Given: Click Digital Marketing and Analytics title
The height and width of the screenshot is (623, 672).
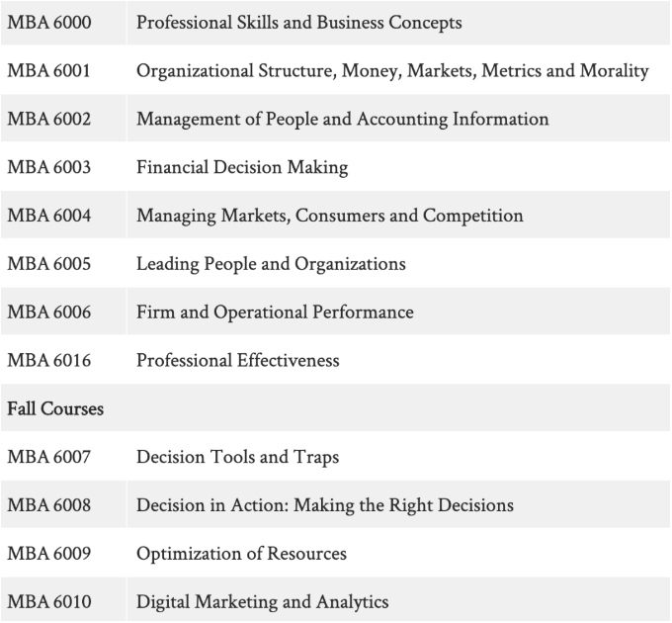Looking at the screenshot, I should (262, 601).
